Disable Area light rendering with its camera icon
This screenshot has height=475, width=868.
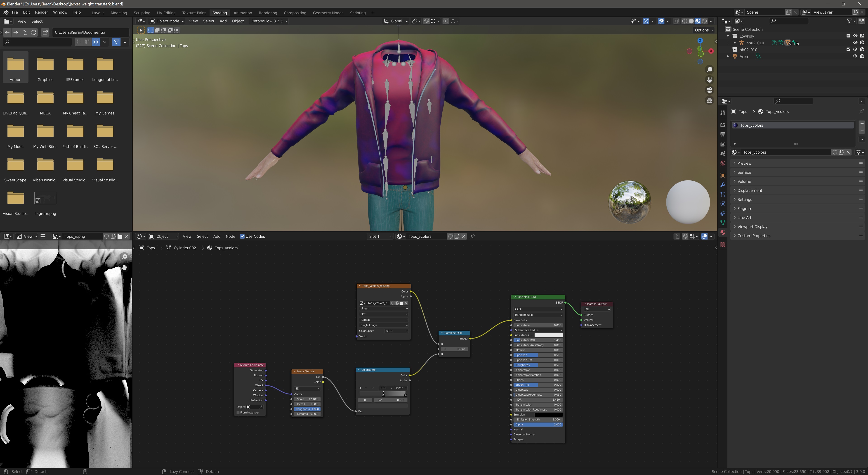coord(862,56)
